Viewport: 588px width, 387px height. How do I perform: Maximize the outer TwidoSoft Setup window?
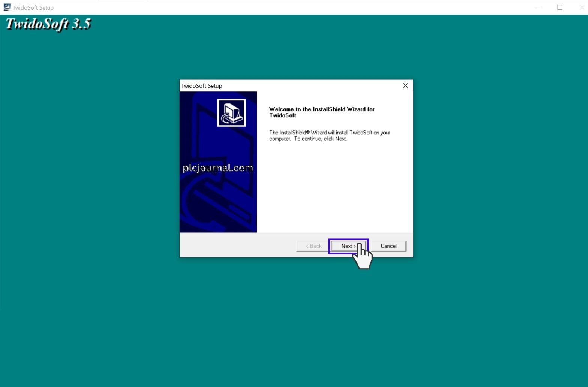click(559, 7)
